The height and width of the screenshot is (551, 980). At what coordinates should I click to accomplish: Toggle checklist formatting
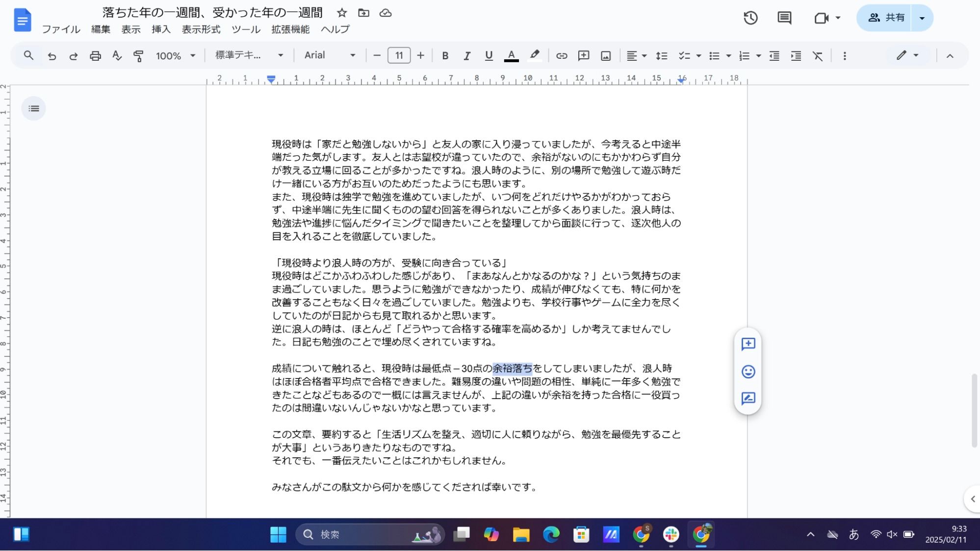[x=684, y=55]
